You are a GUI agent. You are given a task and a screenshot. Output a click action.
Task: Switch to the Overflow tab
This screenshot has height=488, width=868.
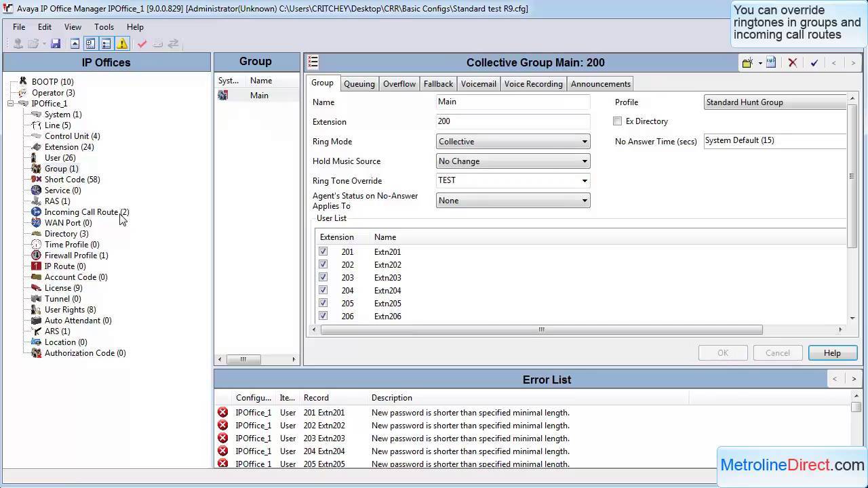pyautogui.click(x=399, y=84)
